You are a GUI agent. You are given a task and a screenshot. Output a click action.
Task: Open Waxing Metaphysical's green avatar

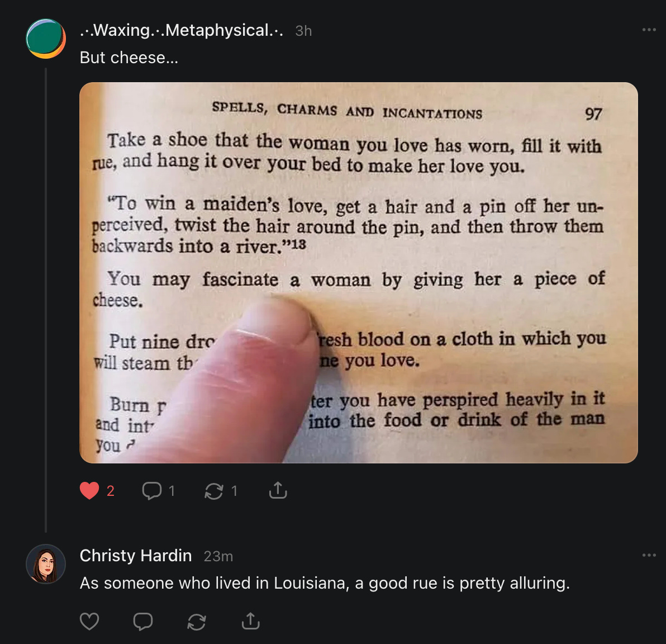coord(46,39)
